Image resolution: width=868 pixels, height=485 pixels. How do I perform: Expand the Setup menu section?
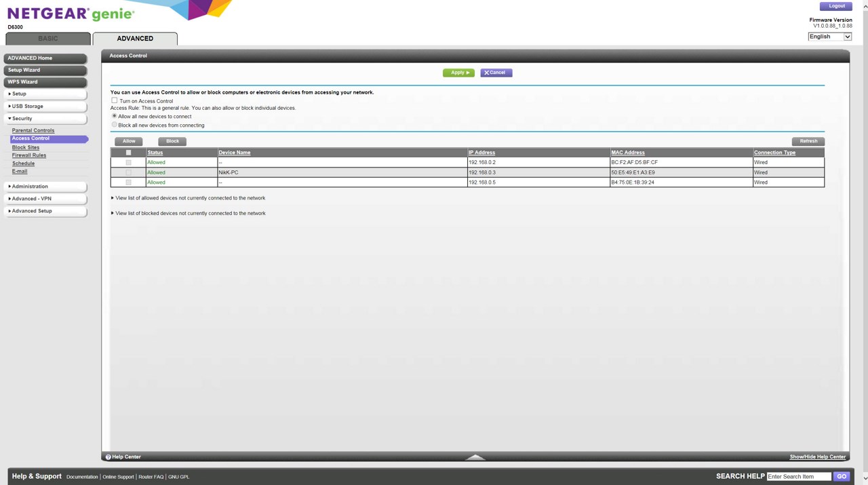click(45, 94)
